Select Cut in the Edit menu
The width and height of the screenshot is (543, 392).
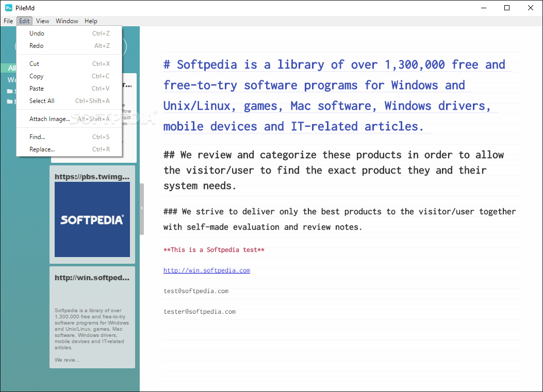pyautogui.click(x=69, y=64)
